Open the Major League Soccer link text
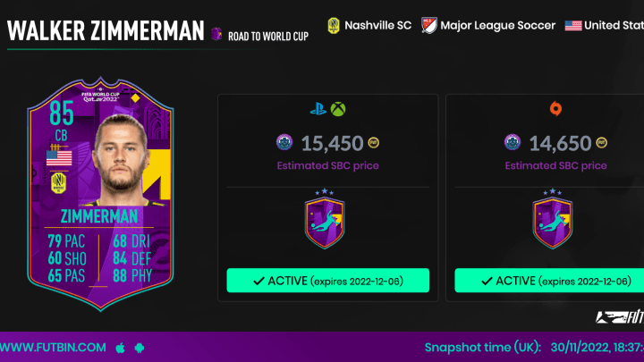This screenshot has width=644, height=362. coord(498,25)
